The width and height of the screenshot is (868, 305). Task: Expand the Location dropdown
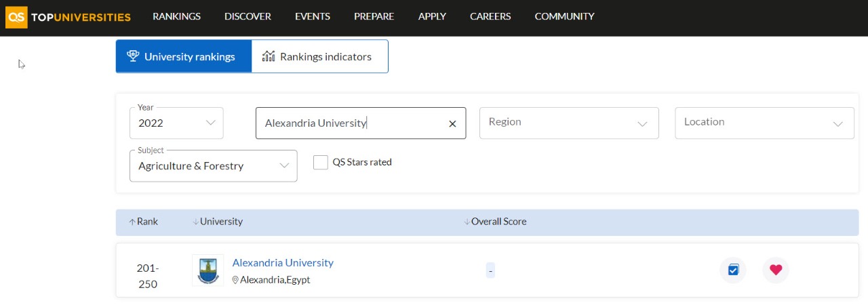[764, 123]
